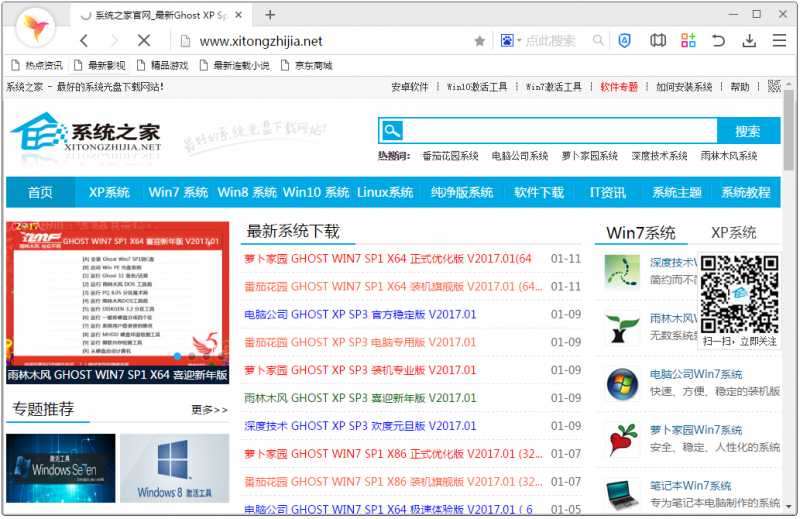
Task: Select the Linux系统 navigation item
Action: (x=385, y=192)
